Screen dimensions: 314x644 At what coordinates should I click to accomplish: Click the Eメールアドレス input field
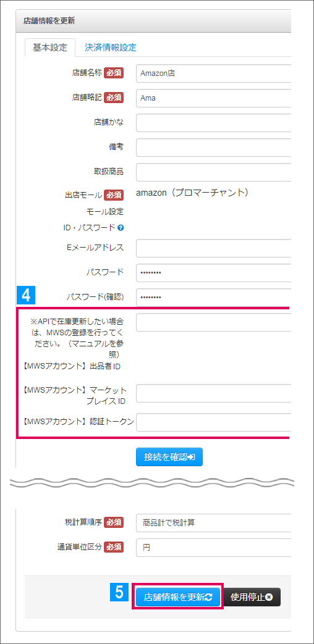[213, 248]
